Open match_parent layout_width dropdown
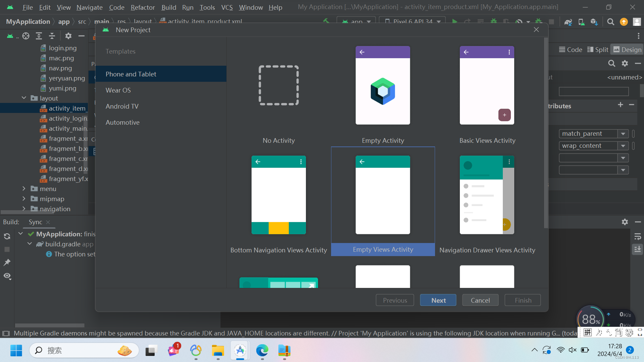Image resolution: width=644 pixels, height=362 pixels. pos(623,134)
